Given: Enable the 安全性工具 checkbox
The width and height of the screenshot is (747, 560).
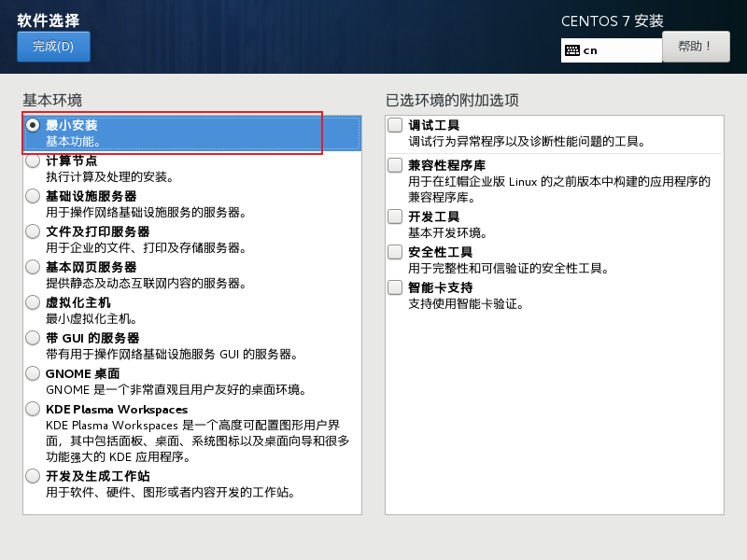Looking at the screenshot, I should (395, 252).
